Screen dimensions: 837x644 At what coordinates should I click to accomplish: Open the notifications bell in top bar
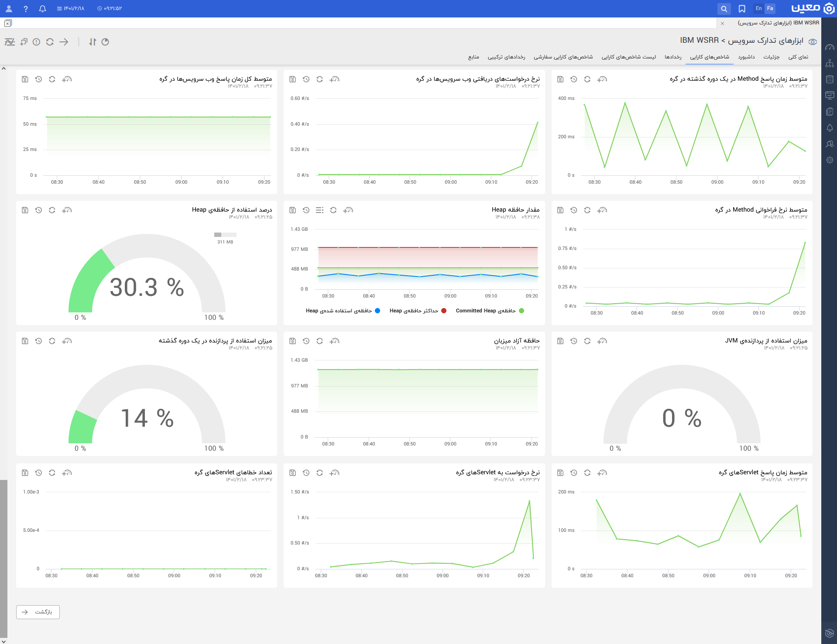(42, 8)
